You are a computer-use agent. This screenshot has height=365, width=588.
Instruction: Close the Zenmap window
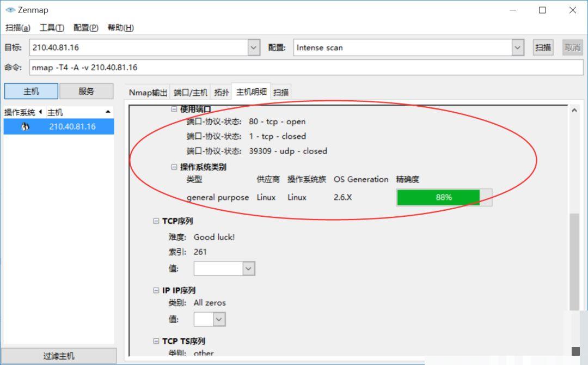[573, 10]
